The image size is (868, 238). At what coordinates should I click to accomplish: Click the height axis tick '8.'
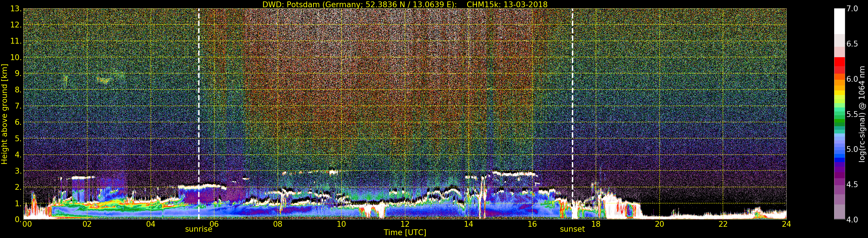coord(18,90)
